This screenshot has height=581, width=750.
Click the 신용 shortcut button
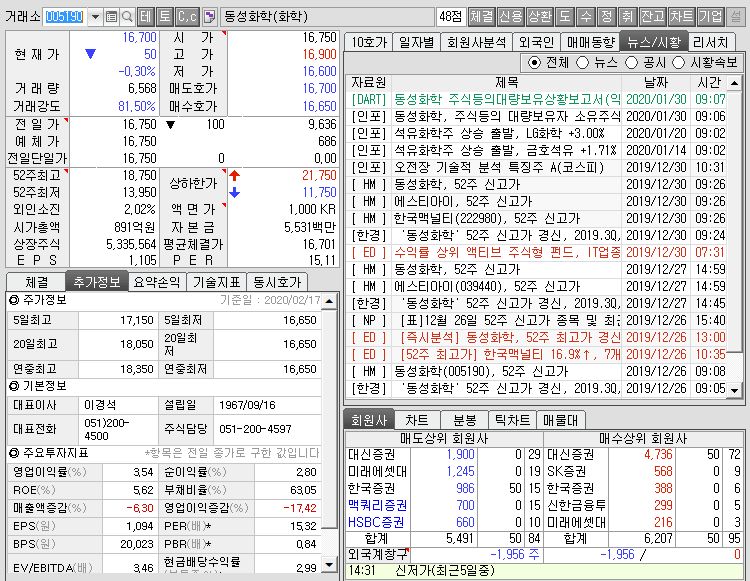(511, 17)
